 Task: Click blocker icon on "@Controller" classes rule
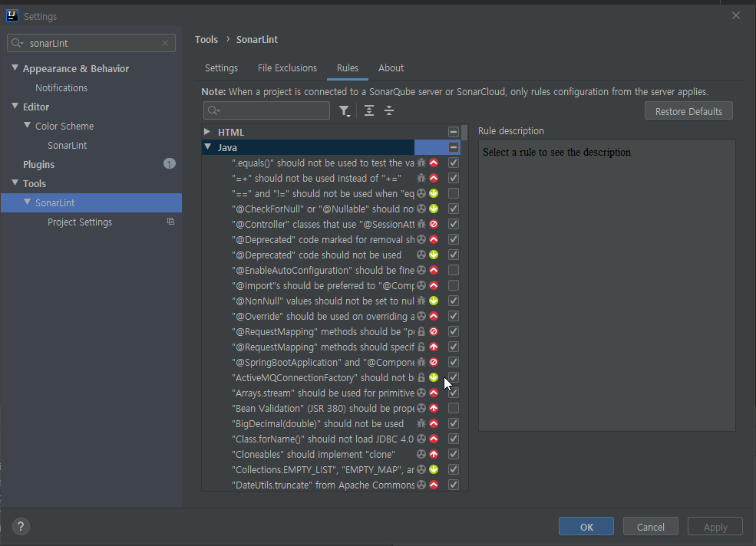pos(434,224)
